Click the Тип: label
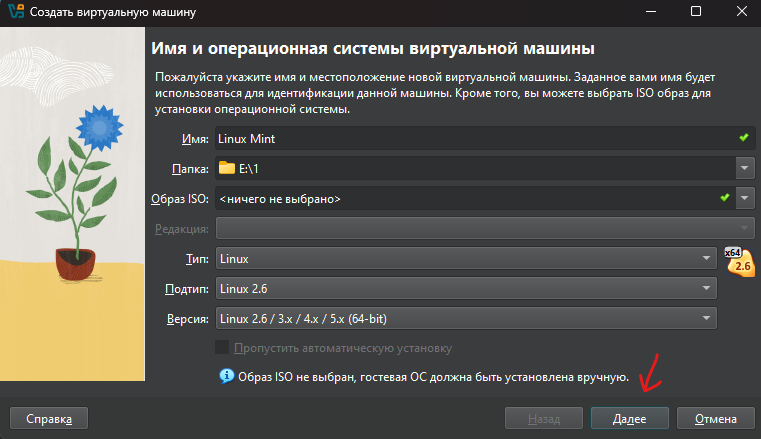761x439 pixels. click(x=197, y=259)
